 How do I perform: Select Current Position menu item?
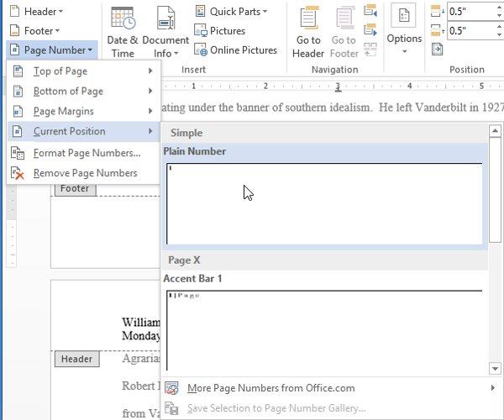click(83, 131)
